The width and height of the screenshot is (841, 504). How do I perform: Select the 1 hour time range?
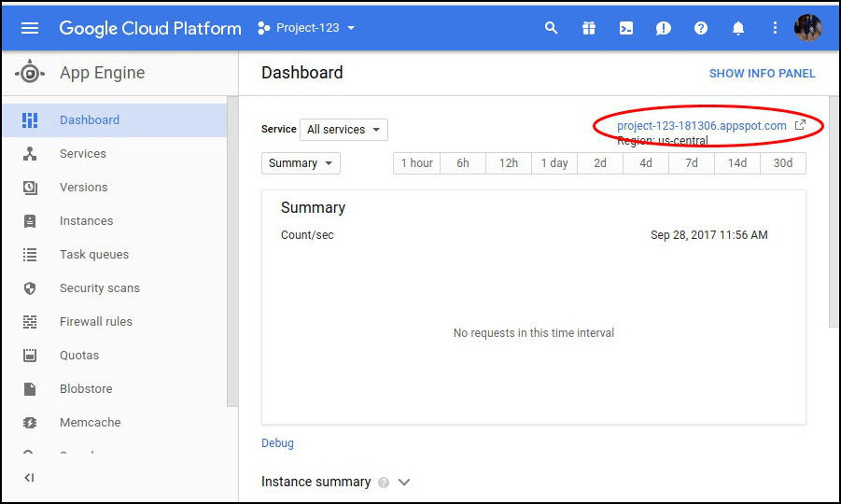click(x=416, y=163)
